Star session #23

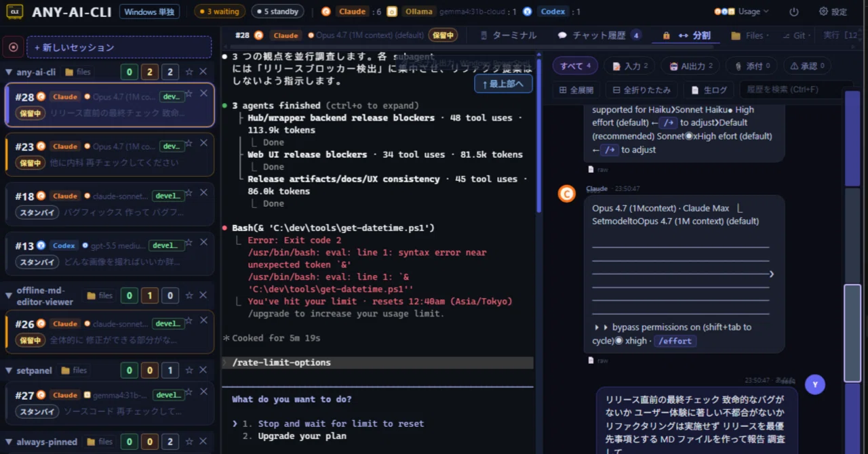(189, 142)
